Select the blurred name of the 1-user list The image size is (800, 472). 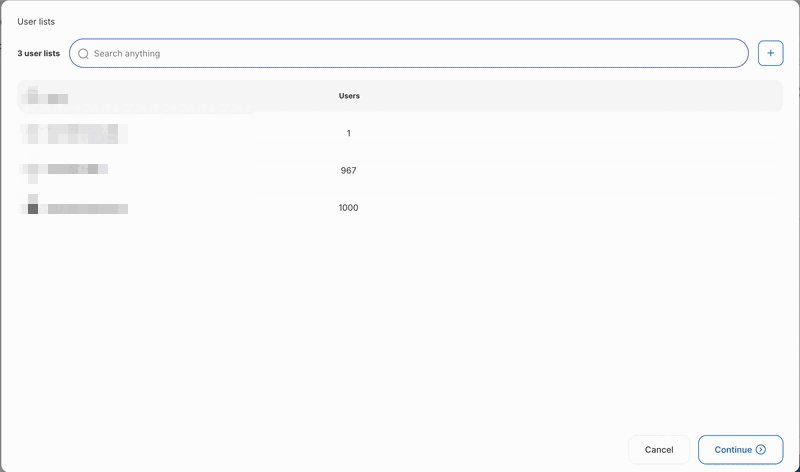point(73,133)
